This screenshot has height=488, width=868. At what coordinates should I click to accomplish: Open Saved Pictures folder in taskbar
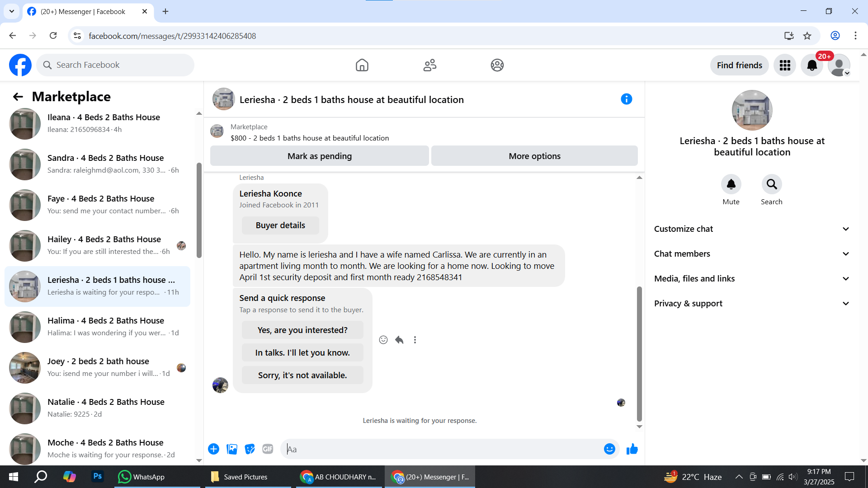(x=248, y=477)
